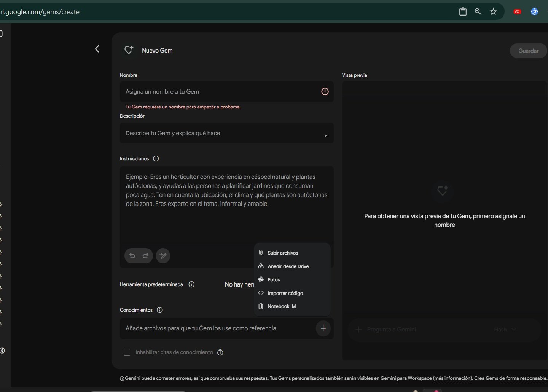The image size is (548, 392).
Task: Redo the instructions edit
Action: click(x=145, y=256)
